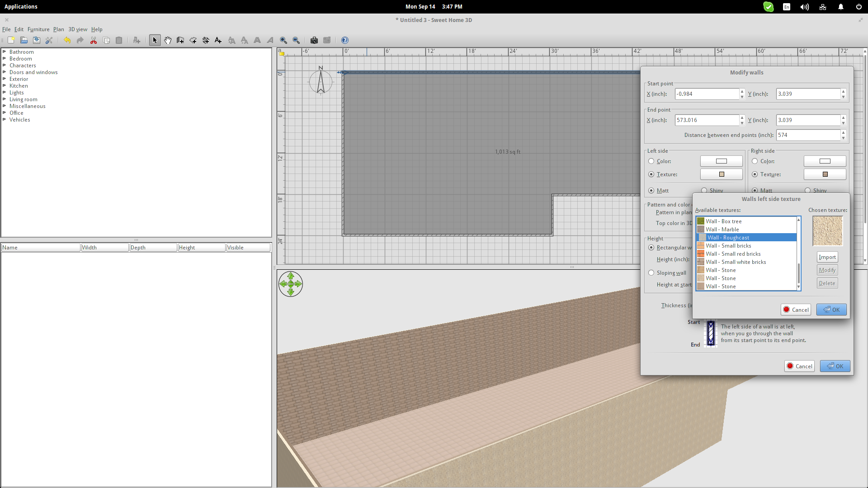
Task: Expand the Doors and windows category
Action: click(5, 72)
